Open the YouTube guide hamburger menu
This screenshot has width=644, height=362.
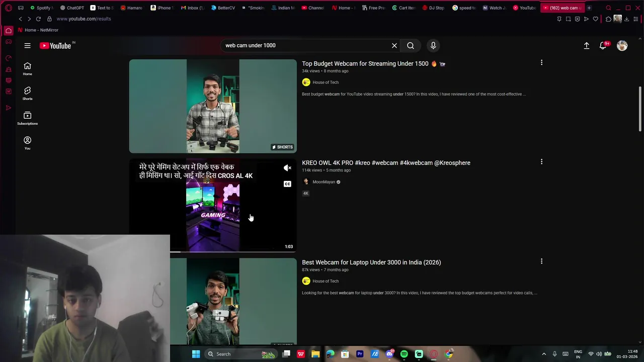click(x=27, y=46)
